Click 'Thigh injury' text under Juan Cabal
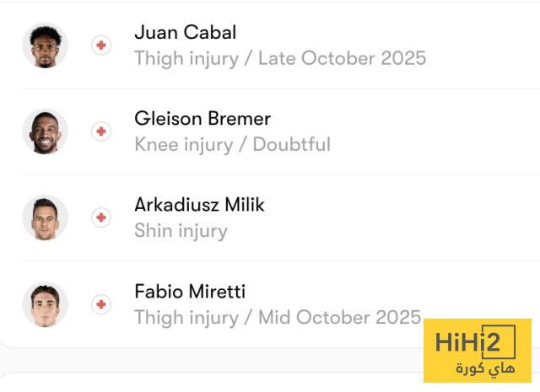Image resolution: width=540 pixels, height=392 pixels. [186, 58]
